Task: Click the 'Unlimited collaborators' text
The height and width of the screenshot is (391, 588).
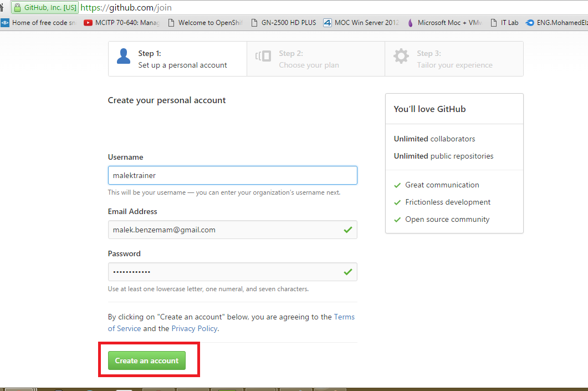Action: 434,139
